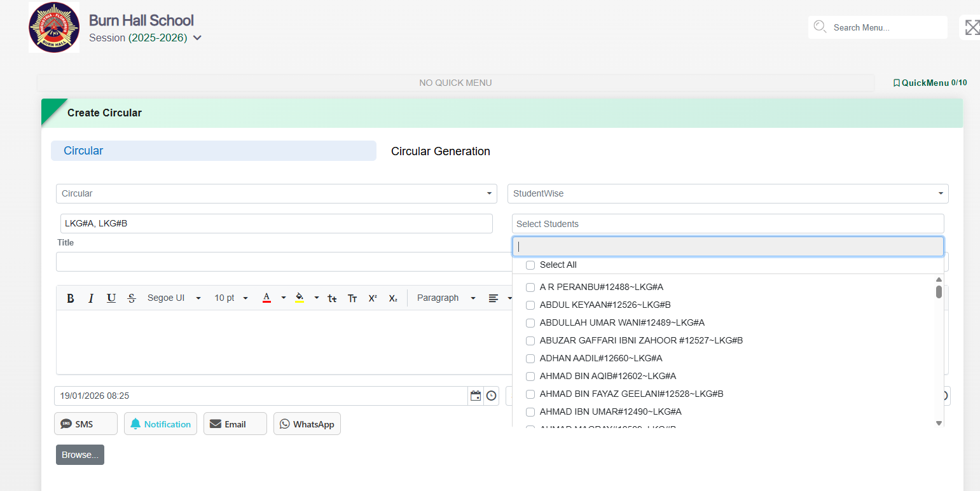Click the Browse... button
The height and width of the screenshot is (491, 980).
click(x=80, y=455)
